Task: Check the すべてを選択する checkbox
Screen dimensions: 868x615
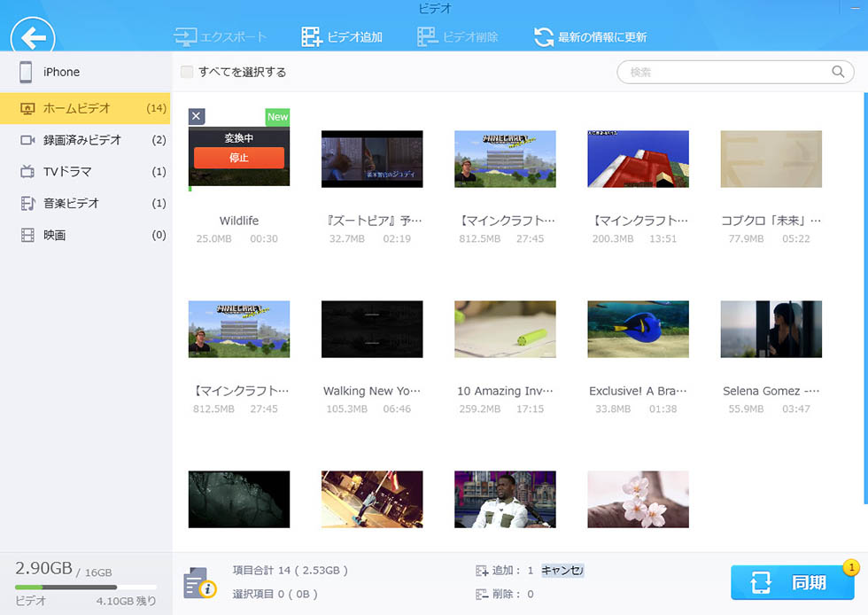Action: pyautogui.click(x=187, y=72)
